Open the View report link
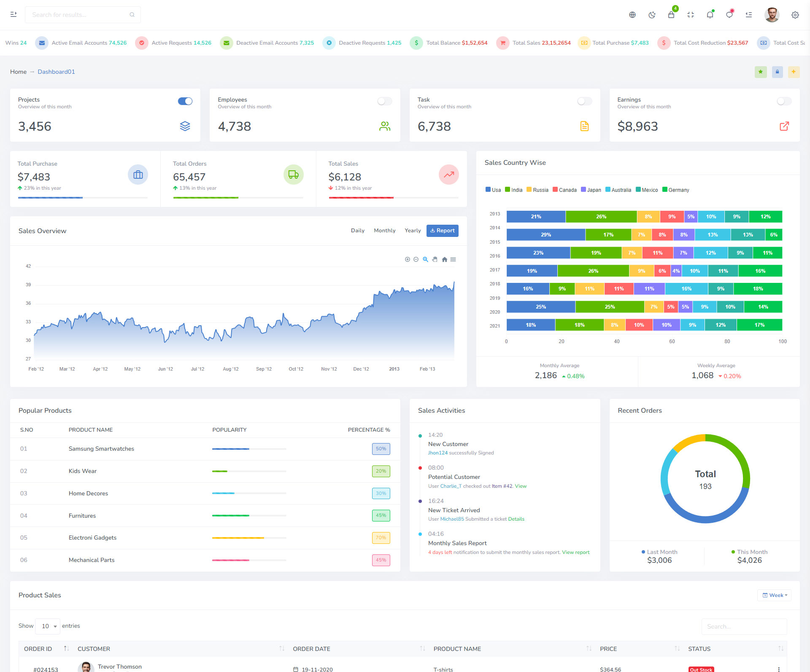 coord(575,552)
